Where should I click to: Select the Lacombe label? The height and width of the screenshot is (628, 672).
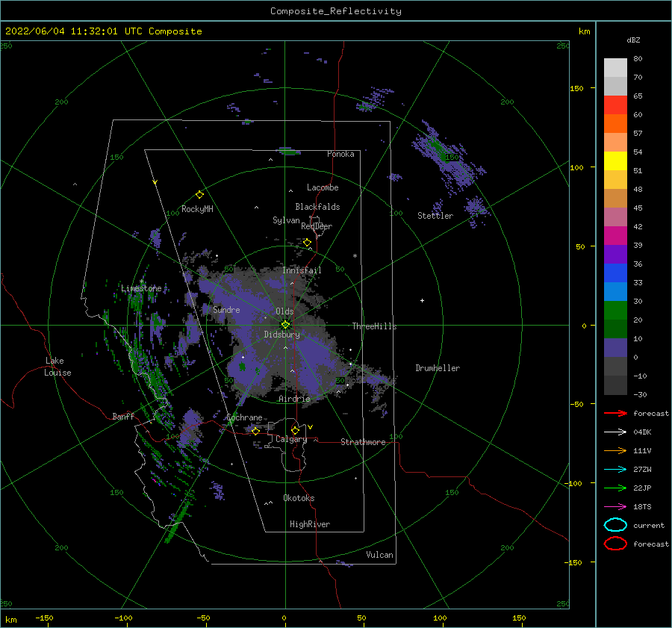coord(323,187)
